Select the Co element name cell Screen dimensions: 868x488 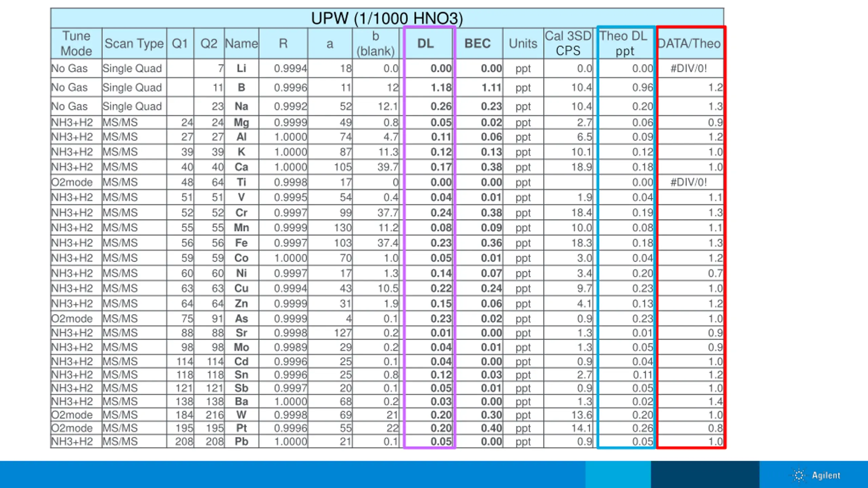point(241,258)
